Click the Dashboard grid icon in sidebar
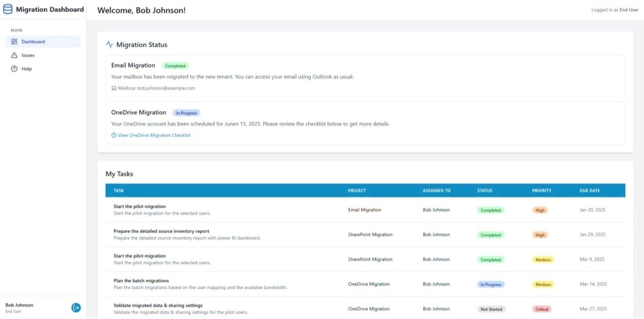Screen dimensions: 644x319 pyautogui.click(x=14, y=42)
